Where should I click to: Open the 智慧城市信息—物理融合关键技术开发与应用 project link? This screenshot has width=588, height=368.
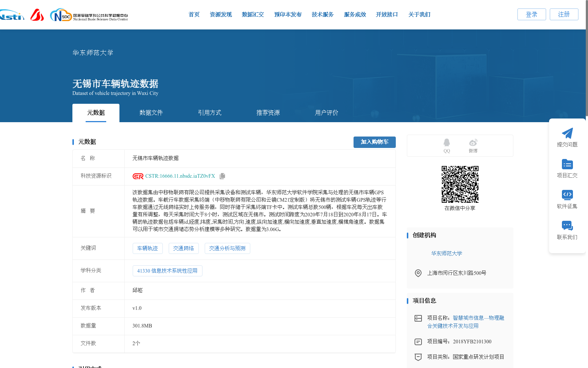pos(466,322)
